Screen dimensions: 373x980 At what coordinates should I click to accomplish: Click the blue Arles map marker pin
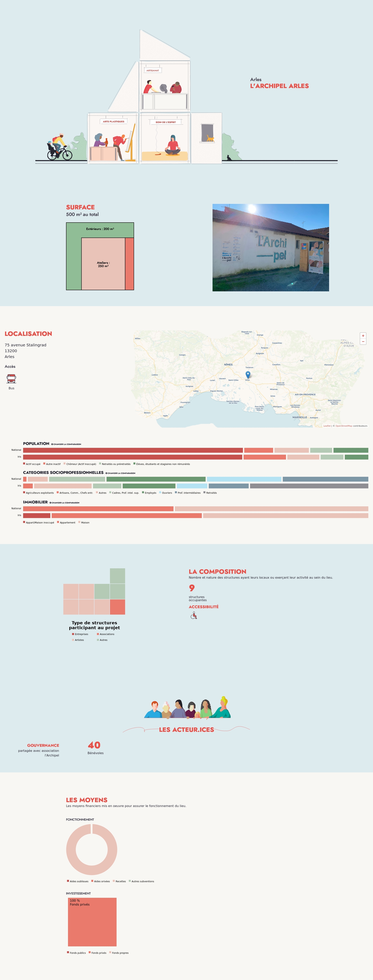click(x=248, y=374)
